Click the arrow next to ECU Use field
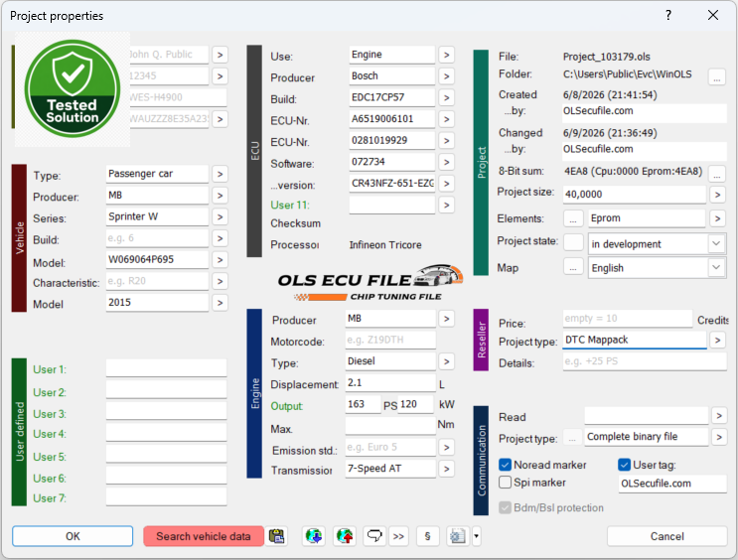 tap(446, 55)
